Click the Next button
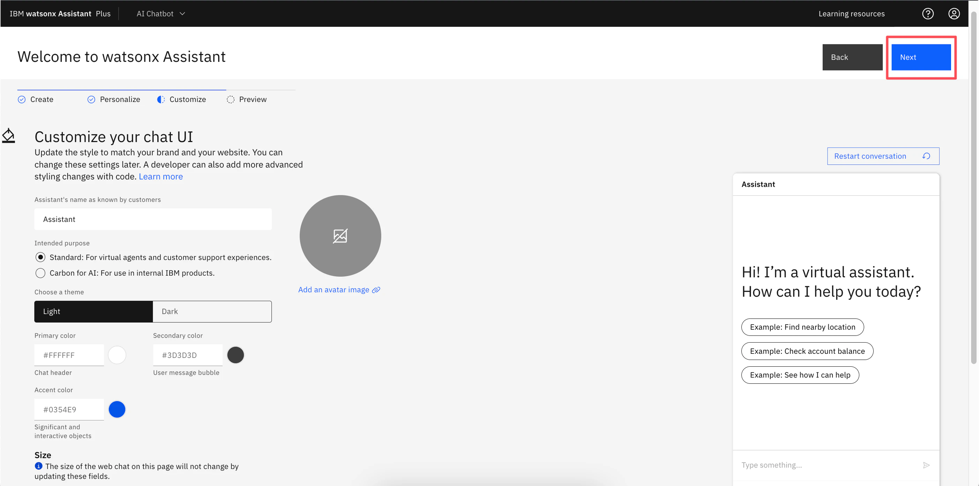 coord(921,57)
